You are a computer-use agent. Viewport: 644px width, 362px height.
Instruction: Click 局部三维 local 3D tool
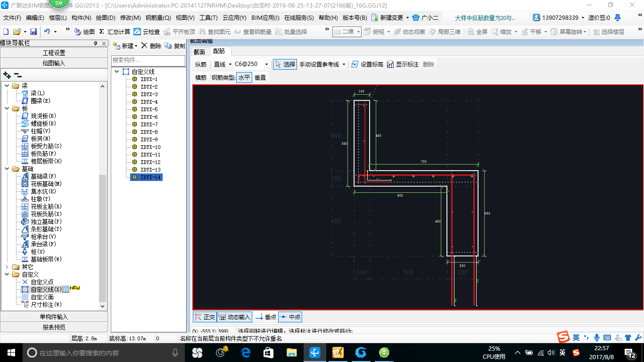(445, 32)
